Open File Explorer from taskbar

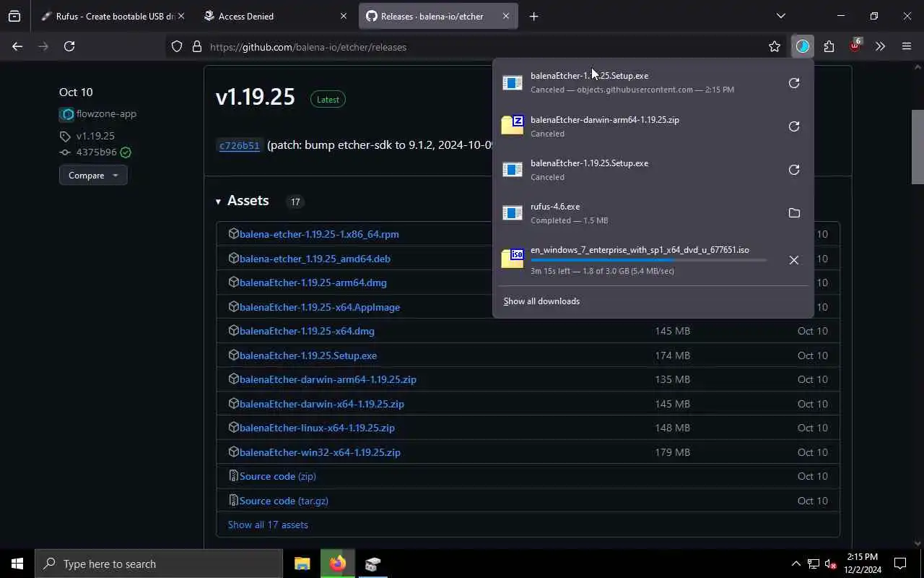302,564
